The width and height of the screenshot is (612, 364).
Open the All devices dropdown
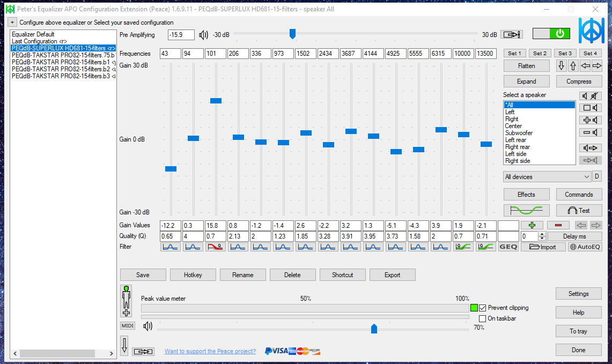[x=547, y=177]
